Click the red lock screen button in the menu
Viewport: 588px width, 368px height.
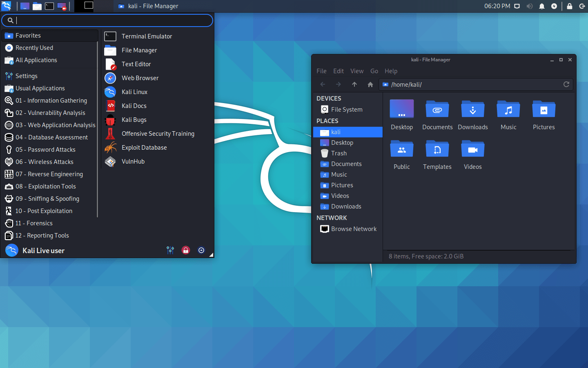pos(186,250)
